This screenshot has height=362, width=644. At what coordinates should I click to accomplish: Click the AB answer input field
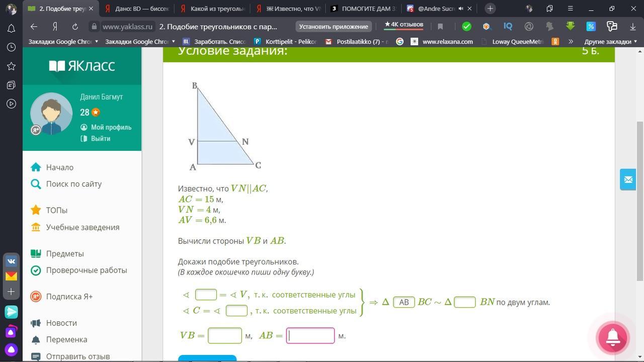coord(310,335)
